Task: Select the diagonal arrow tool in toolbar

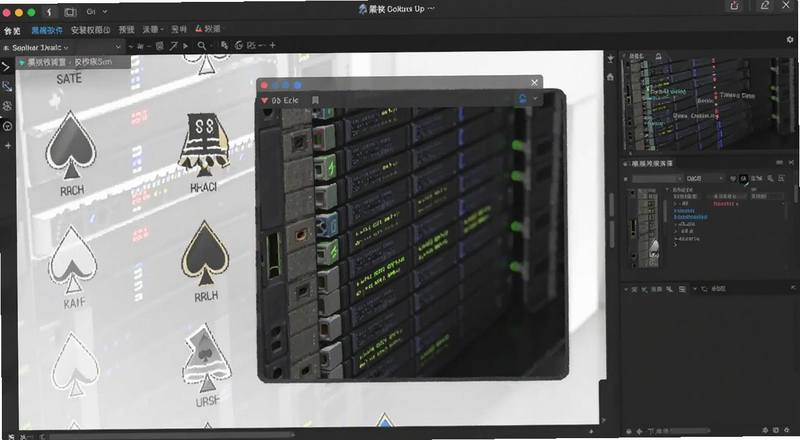Action: coord(173,46)
